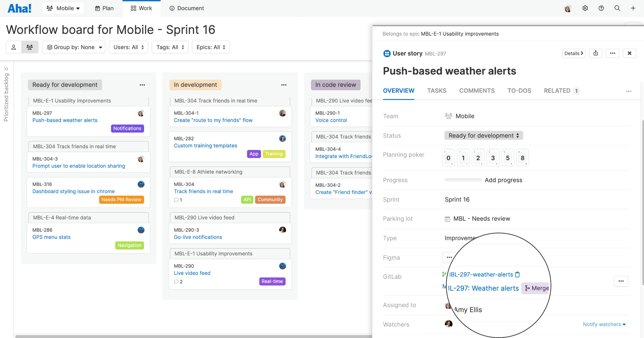Viewport: 644px width, 338px height.
Task: Select the Document menu item
Action: [x=187, y=8]
